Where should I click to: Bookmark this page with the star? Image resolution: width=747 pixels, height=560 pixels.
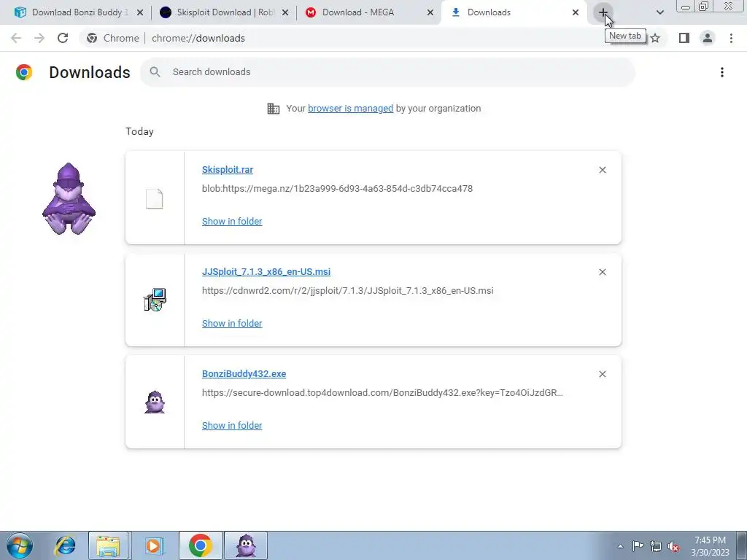coord(656,38)
